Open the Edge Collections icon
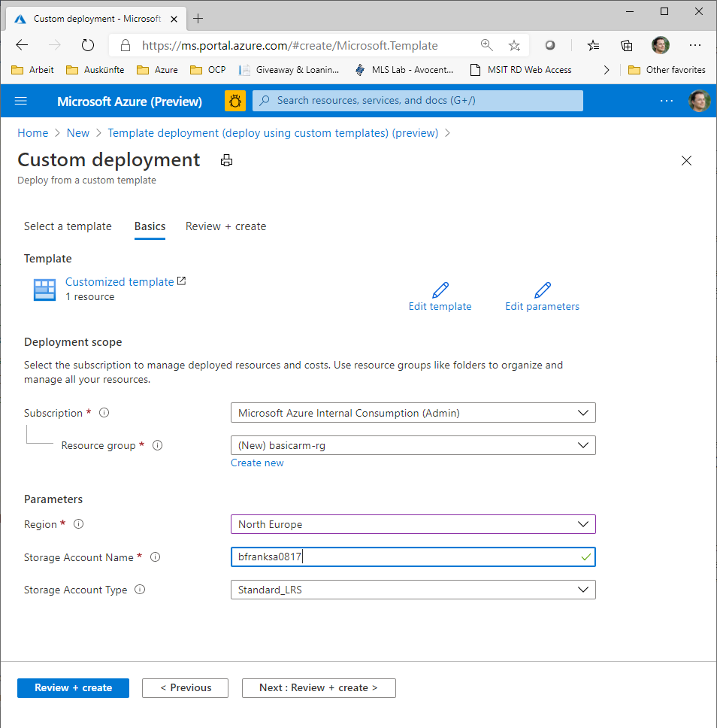This screenshot has height=728, width=717. pyautogui.click(x=626, y=45)
